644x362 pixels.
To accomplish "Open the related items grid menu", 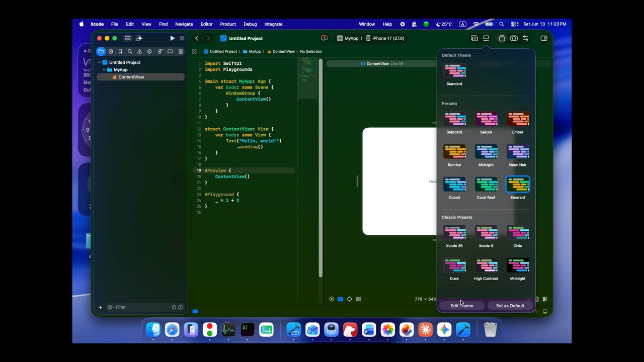I will tap(194, 51).
